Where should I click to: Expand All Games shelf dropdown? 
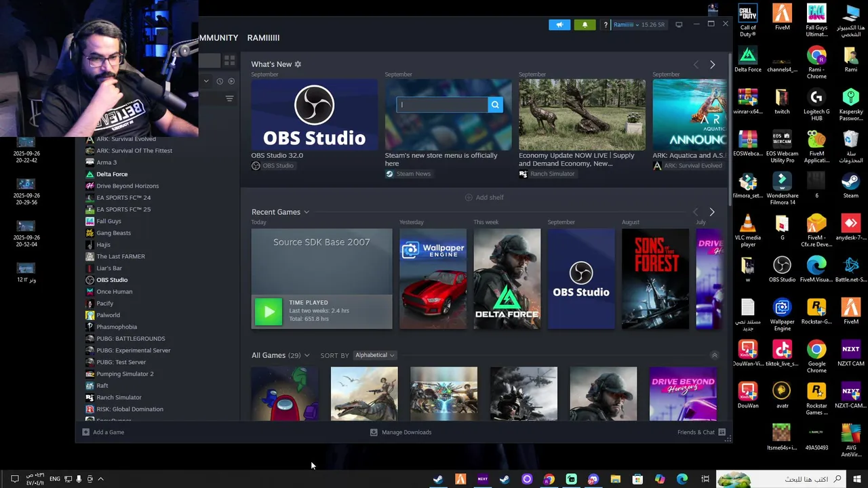click(307, 355)
